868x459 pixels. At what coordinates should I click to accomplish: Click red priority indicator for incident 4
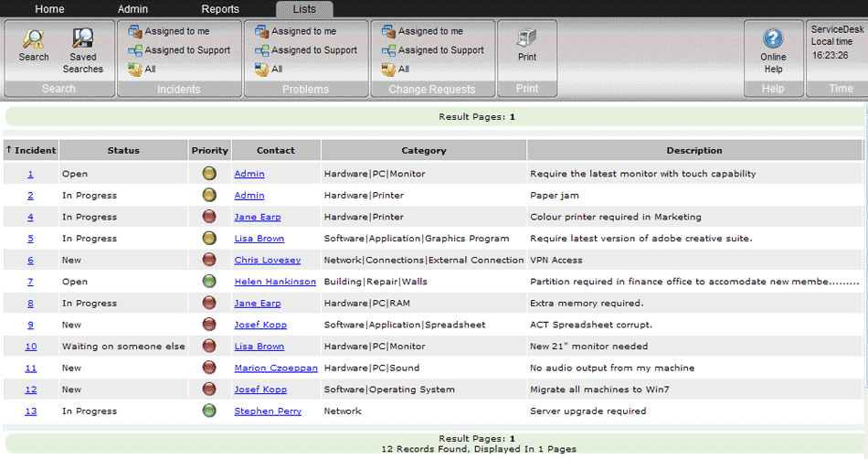pyautogui.click(x=209, y=217)
